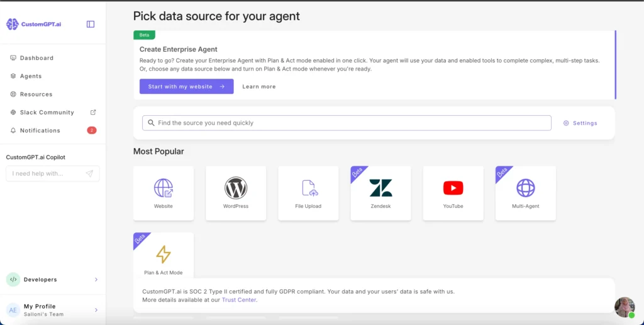Click the search magnifier icon
Image resolution: width=644 pixels, height=325 pixels.
tap(151, 123)
